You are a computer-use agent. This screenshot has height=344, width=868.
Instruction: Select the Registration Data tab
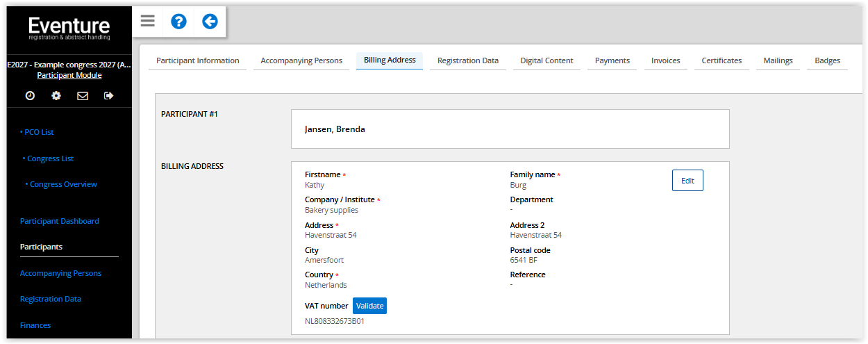pyautogui.click(x=467, y=60)
